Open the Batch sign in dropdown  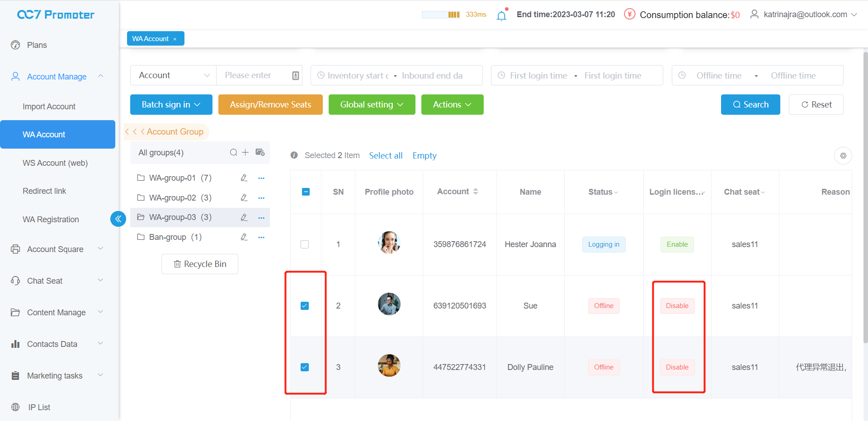(x=171, y=104)
